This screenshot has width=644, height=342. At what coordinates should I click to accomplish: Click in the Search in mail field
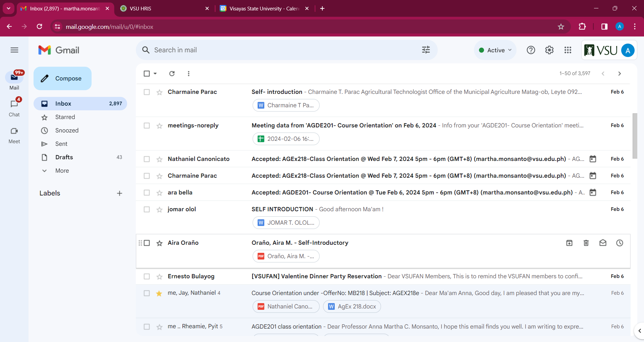(282, 50)
